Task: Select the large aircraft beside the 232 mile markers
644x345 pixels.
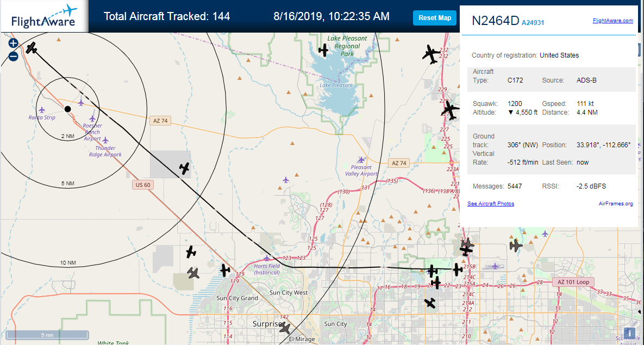Action: (x=430, y=54)
